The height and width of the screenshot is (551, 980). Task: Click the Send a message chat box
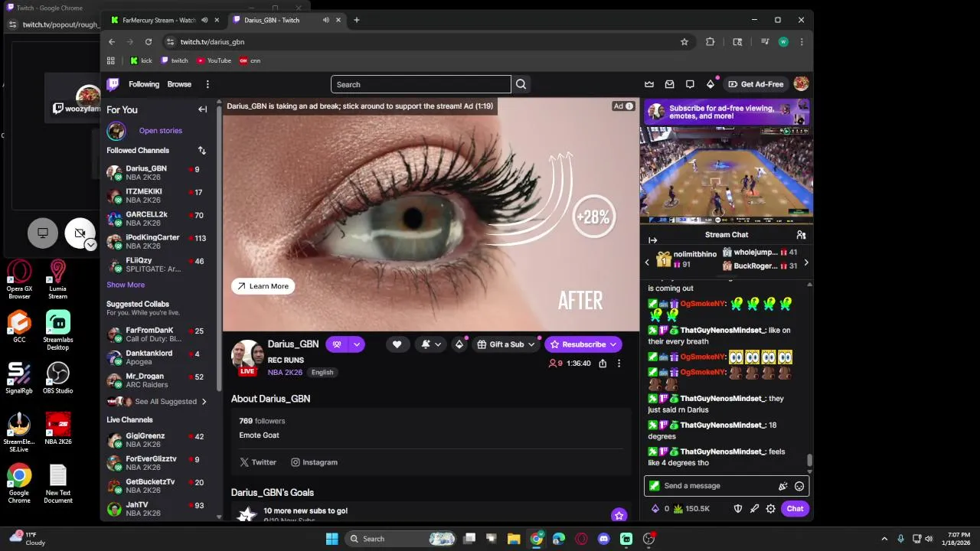coord(726,486)
